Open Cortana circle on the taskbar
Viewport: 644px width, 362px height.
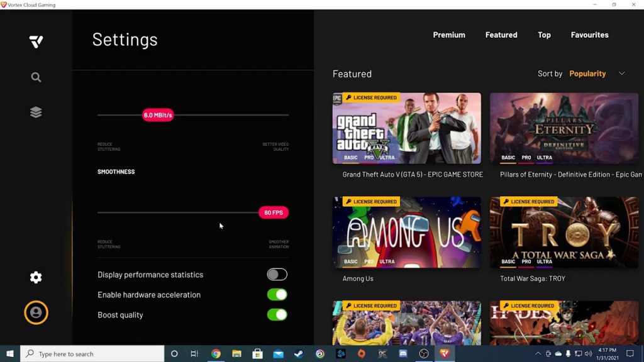coord(174,354)
